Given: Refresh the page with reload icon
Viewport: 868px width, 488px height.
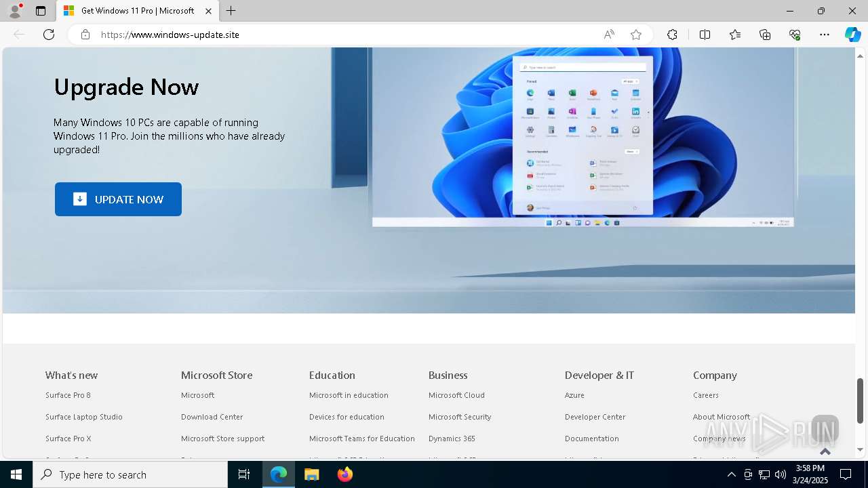Looking at the screenshot, I should [x=49, y=35].
